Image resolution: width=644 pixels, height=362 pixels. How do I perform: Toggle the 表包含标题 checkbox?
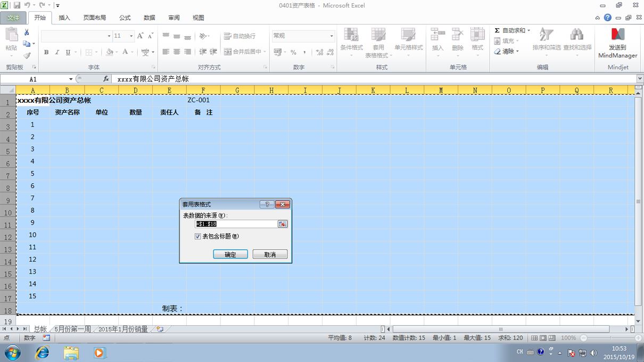(198, 236)
